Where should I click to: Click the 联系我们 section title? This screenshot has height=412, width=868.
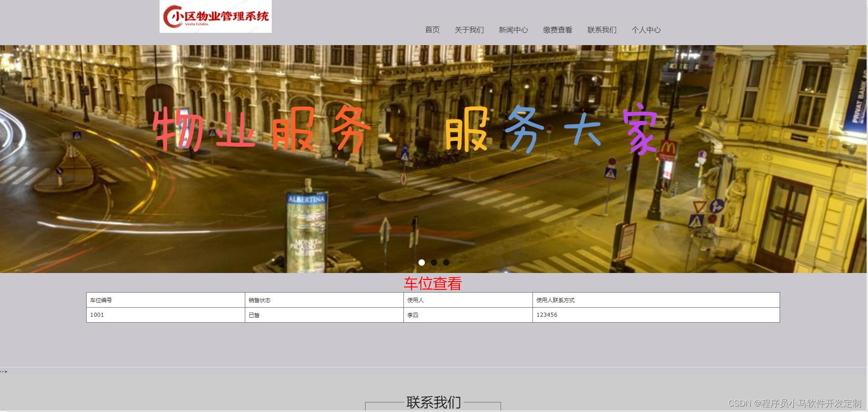434,402
